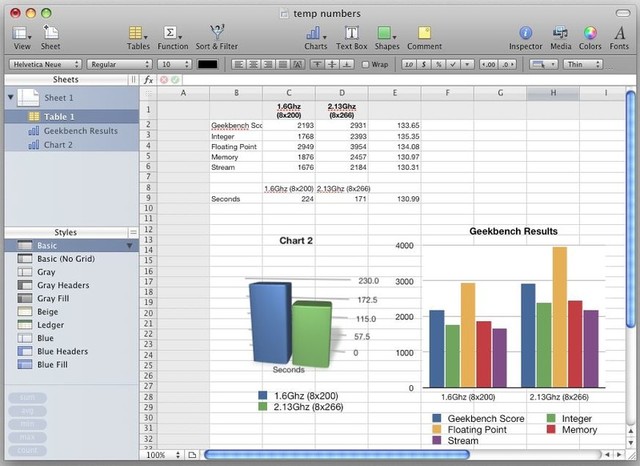Align cell contents to middle vertically
The width and height of the screenshot is (640, 466).
[332, 64]
